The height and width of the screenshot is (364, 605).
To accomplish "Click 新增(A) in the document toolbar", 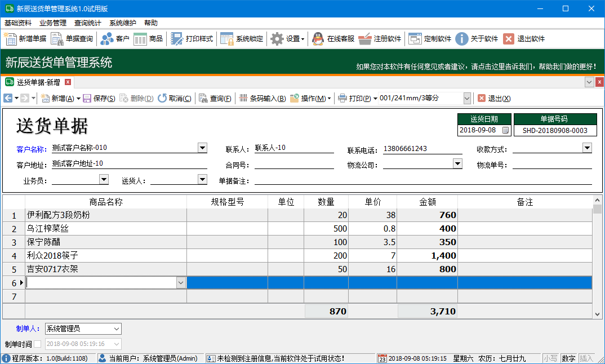I will [x=57, y=99].
